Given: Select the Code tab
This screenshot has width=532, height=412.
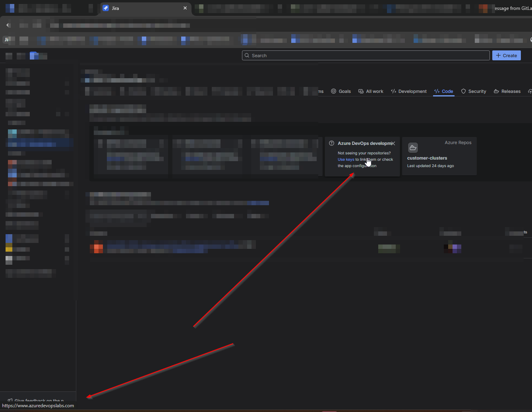Looking at the screenshot, I should pyautogui.click(x=444, y=91).
